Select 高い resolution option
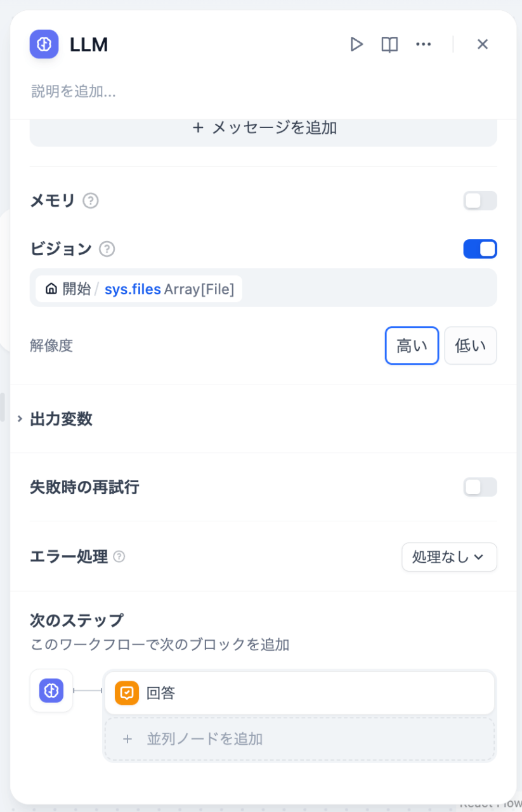 412,346
